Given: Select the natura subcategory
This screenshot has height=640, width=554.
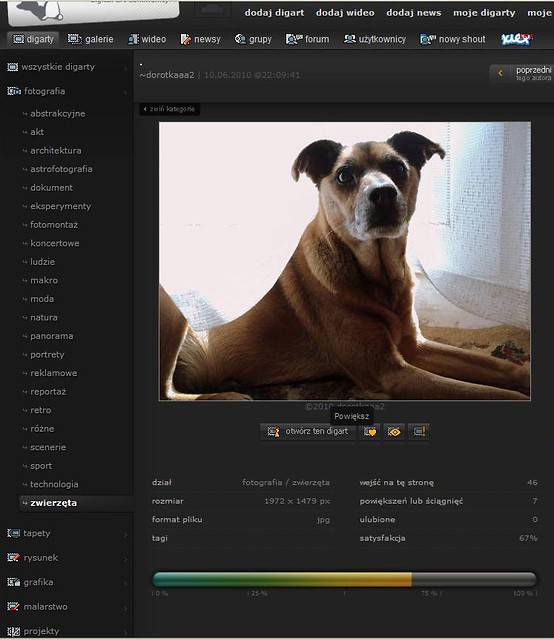Looking at the screenshot, I should 44,318.
